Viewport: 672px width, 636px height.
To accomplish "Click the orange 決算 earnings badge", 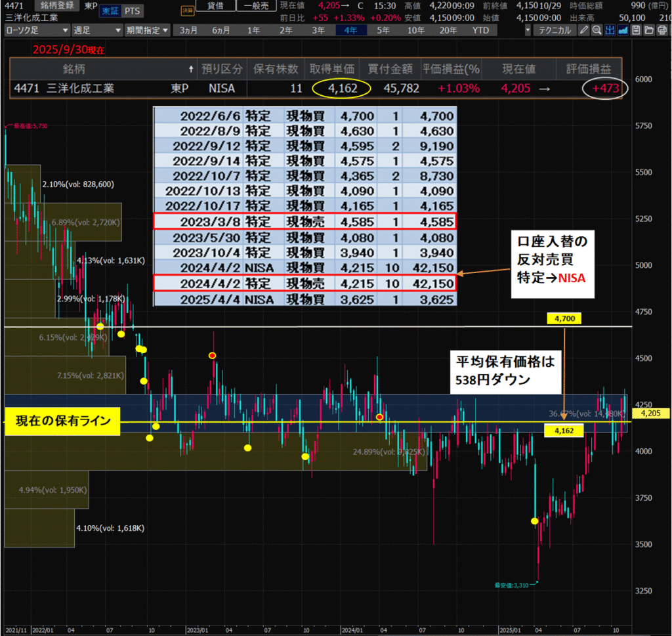I will (x=187, y=11).
